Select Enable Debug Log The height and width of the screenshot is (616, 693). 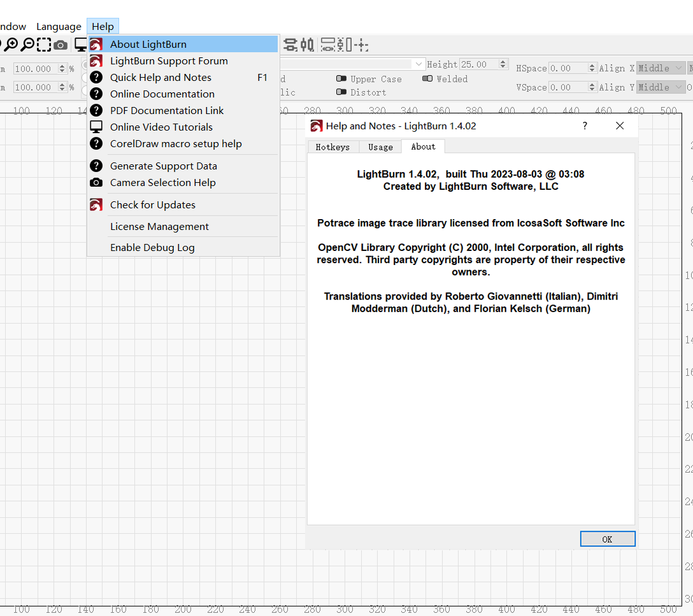coord(183,247)
